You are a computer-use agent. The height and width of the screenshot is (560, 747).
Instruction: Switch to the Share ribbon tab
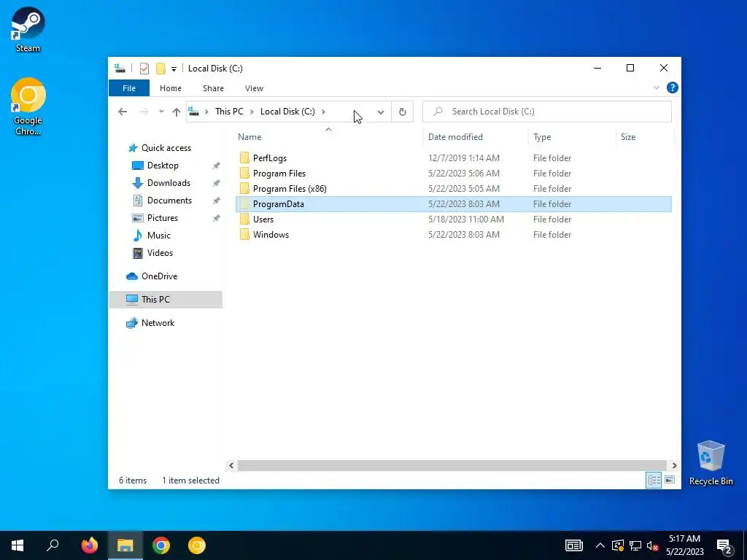(x=213, y=88)
